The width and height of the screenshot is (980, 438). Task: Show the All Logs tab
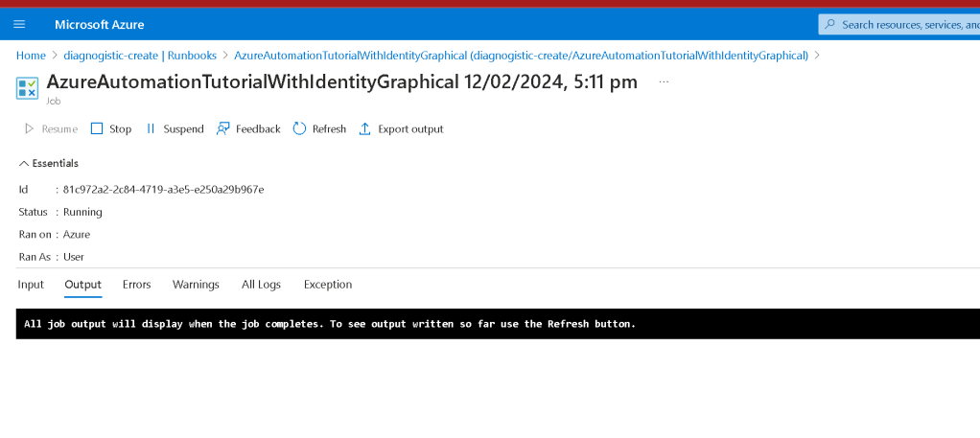point(261,285)
